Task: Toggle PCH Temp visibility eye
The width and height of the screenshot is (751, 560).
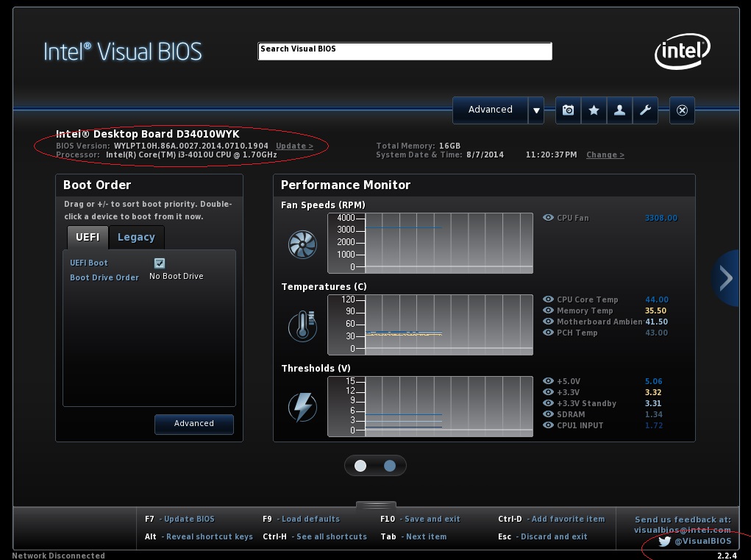Action: tap(548, 332)
